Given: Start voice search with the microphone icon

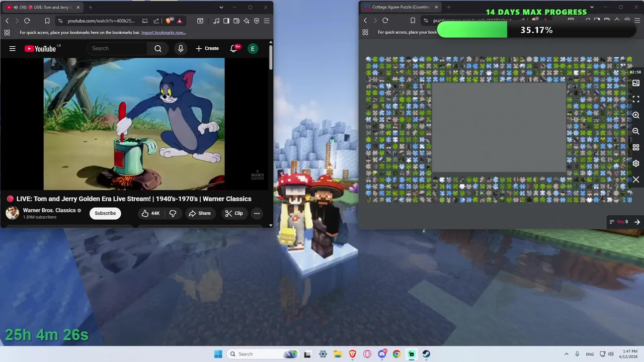Looking at the screenshot, I should point(181,48).
